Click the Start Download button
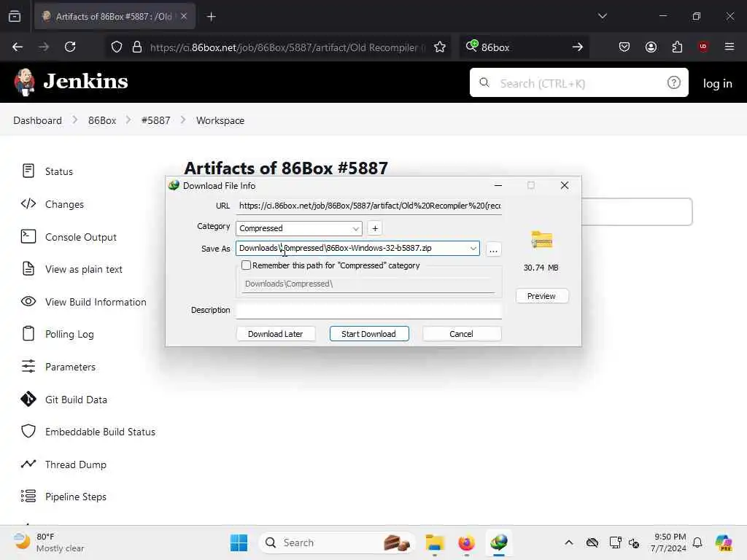 [x=369, y=334]
